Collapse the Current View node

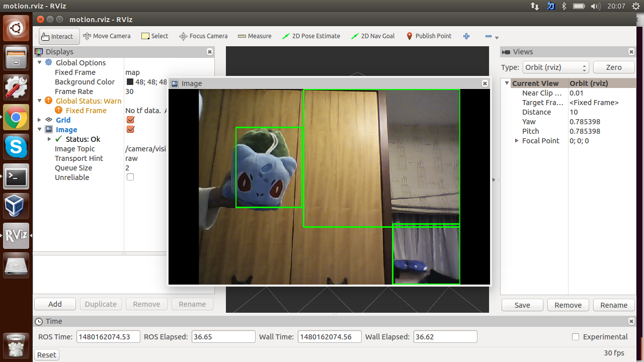(507, 83)
